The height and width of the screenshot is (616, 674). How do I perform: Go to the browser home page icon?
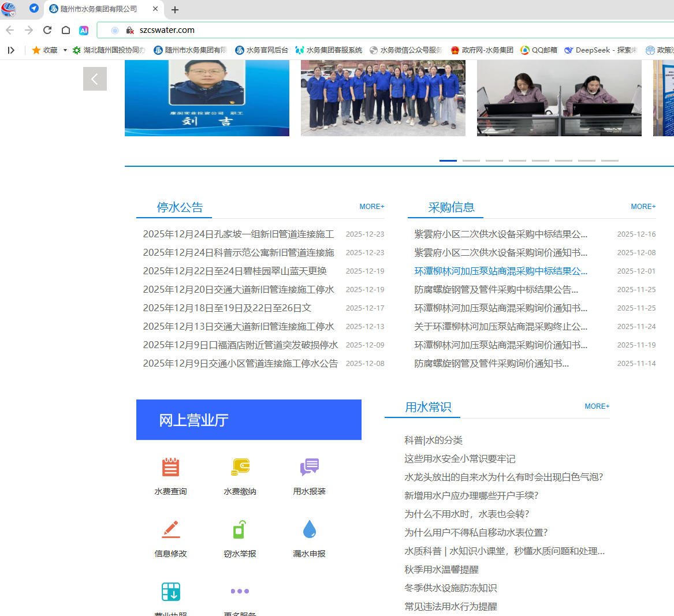point(66,30)
